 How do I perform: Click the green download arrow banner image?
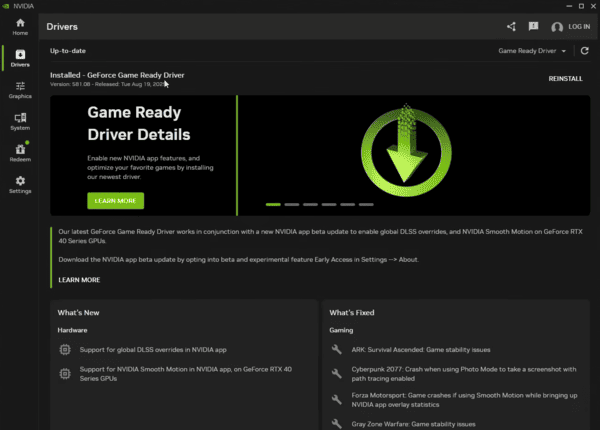point(406,151)
